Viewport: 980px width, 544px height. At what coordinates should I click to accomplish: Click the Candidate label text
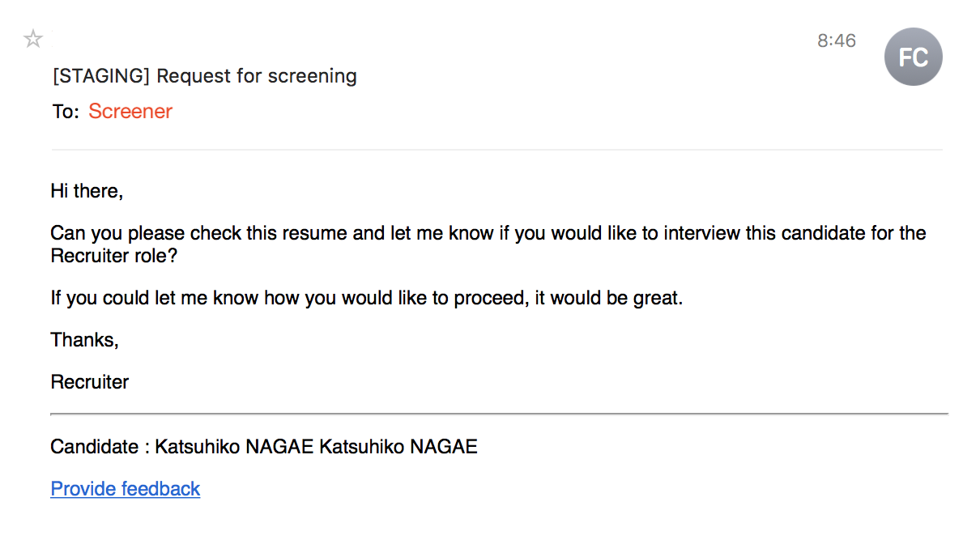pos(94,447)
